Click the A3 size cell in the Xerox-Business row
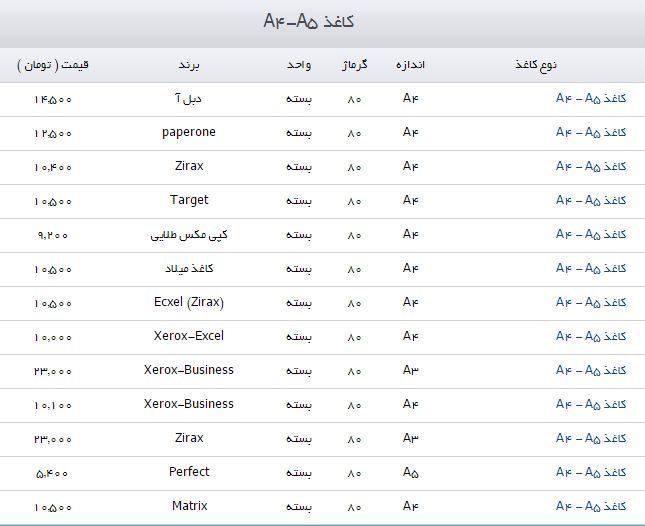This screenshot has height=526, width=645. [x=411, y=371]
